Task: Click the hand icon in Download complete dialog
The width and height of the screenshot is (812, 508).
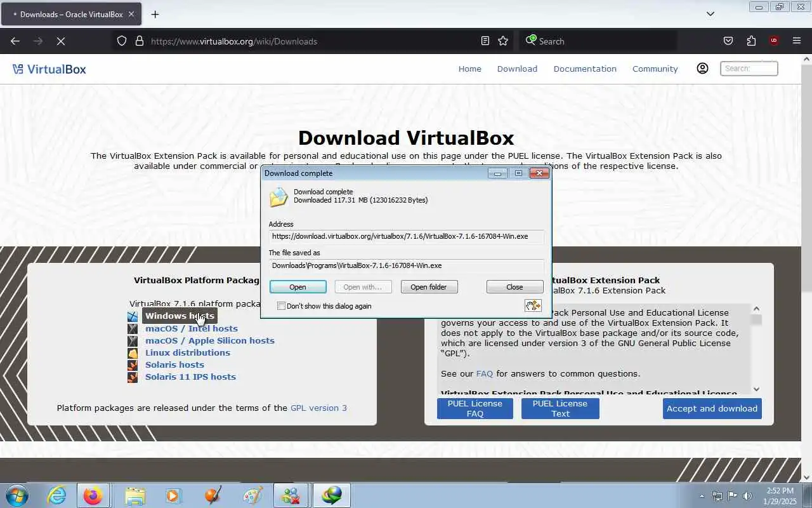Action: click(533, 306)
